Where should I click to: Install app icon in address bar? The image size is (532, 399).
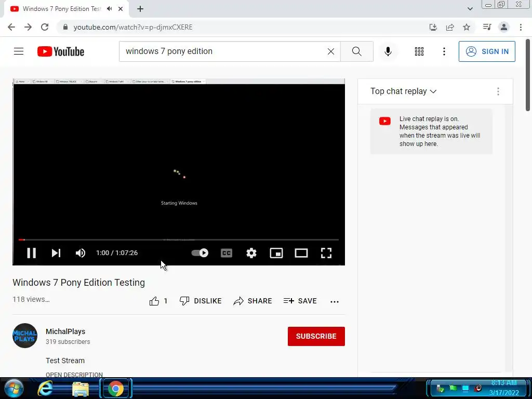point(433,27)
